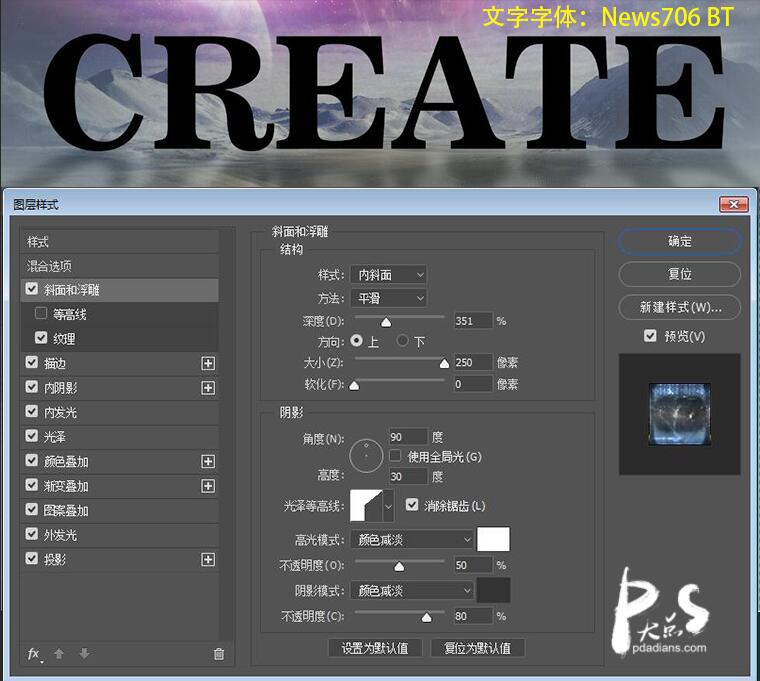Click the 角度 field showing 90

pos(408,437)
